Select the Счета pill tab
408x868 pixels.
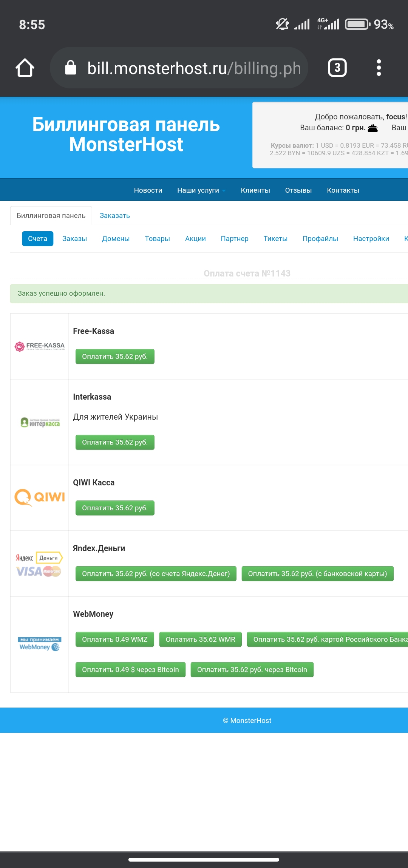point(37,239)
